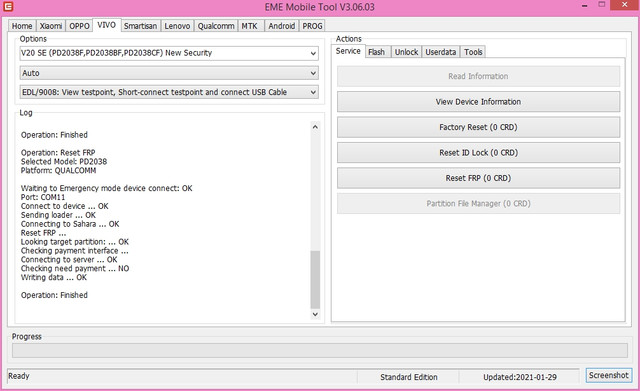Image resolution: width=640 pixels, height=391 pixels.
Task: Click Reset ID Lock (0 CRD) button
Action: [478, 153]
